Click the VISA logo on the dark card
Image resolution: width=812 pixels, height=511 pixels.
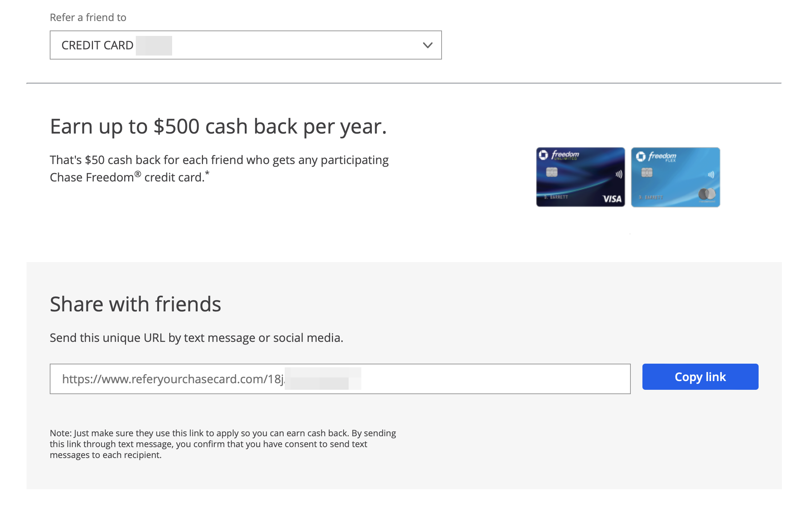coord(612,199)
